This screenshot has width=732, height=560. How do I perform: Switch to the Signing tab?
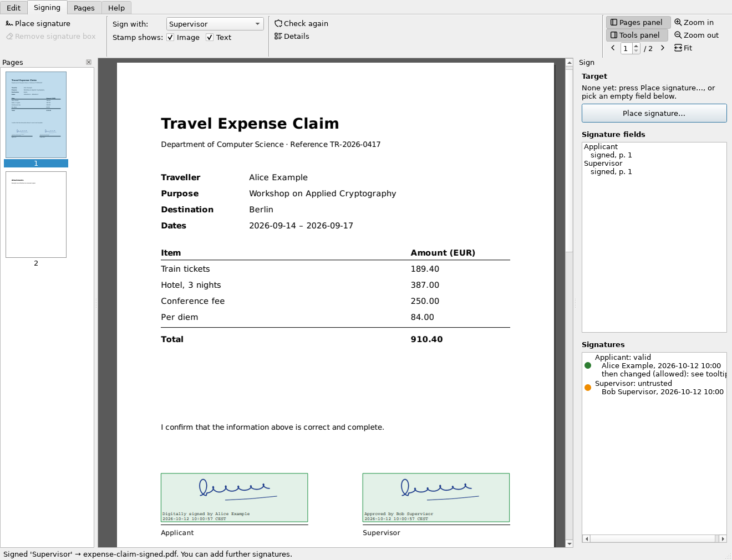click(47, 7)
